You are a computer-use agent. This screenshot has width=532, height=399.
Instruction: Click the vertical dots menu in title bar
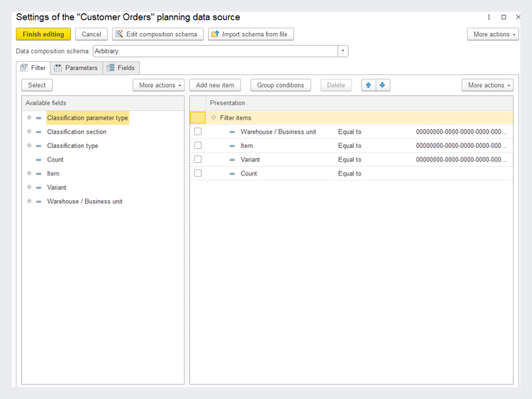pyautogui.click(x=489, y=17)
